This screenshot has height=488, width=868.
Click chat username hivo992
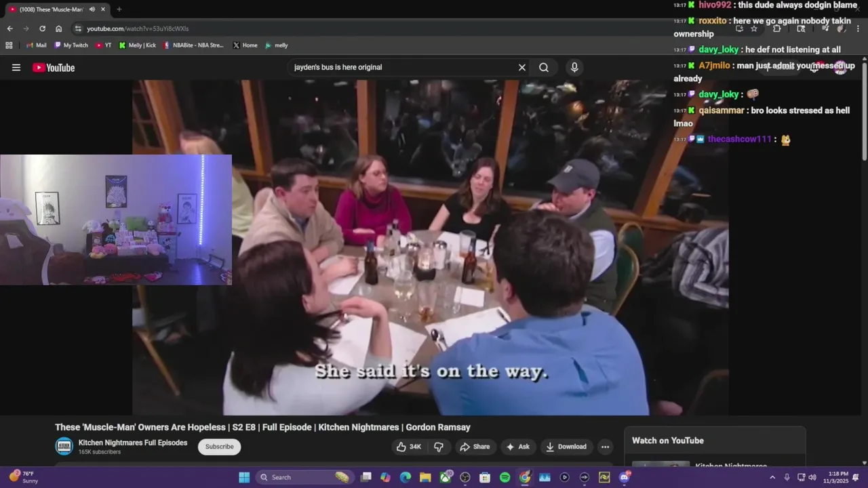tap(715, 5)
